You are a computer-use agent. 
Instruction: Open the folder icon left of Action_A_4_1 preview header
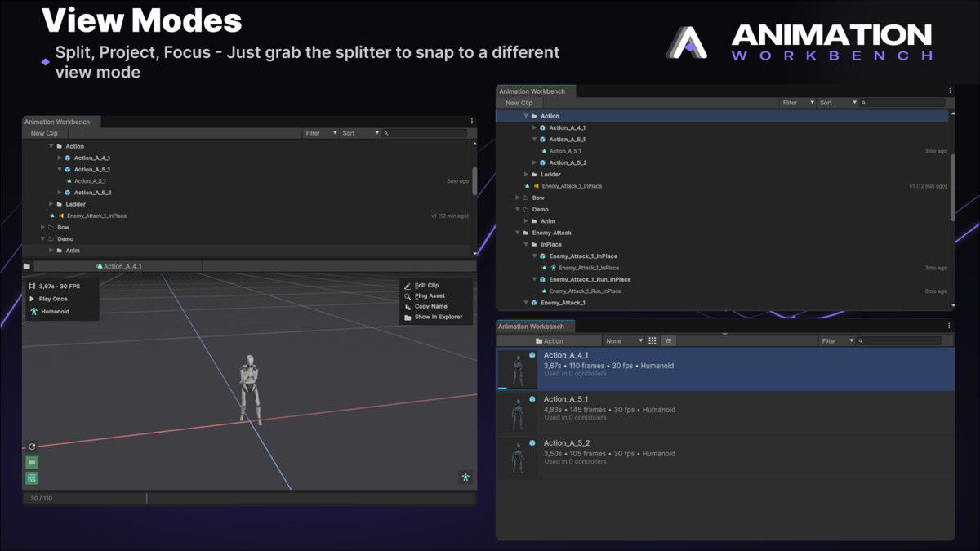coord(27,266)
